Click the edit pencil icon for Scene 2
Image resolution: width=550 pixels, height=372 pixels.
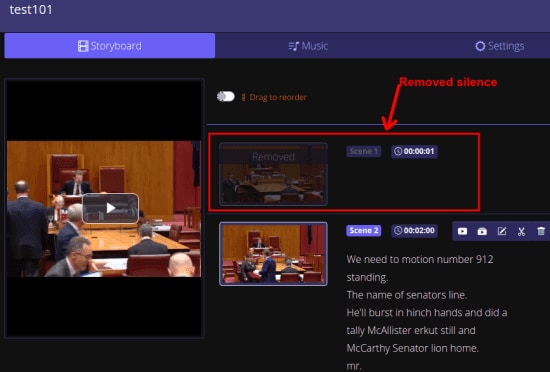point(502,231)
